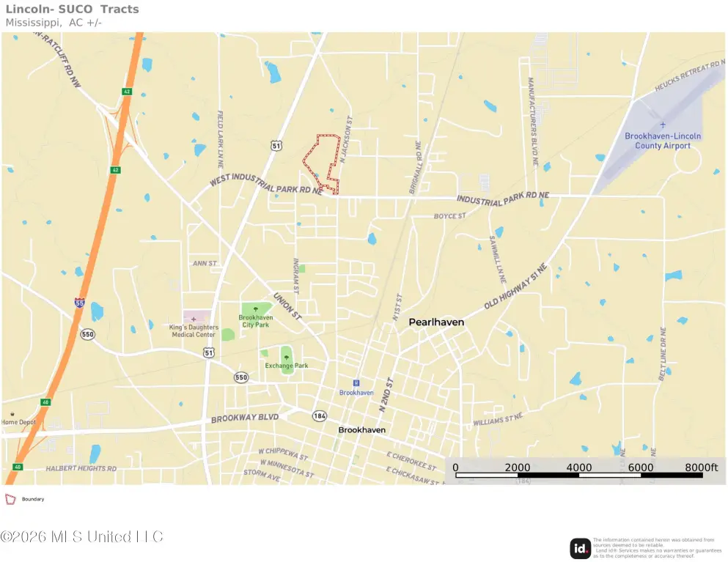728x562 pixels.
Task: Click the Brookway Blvd road label
Action: [245, 418]
